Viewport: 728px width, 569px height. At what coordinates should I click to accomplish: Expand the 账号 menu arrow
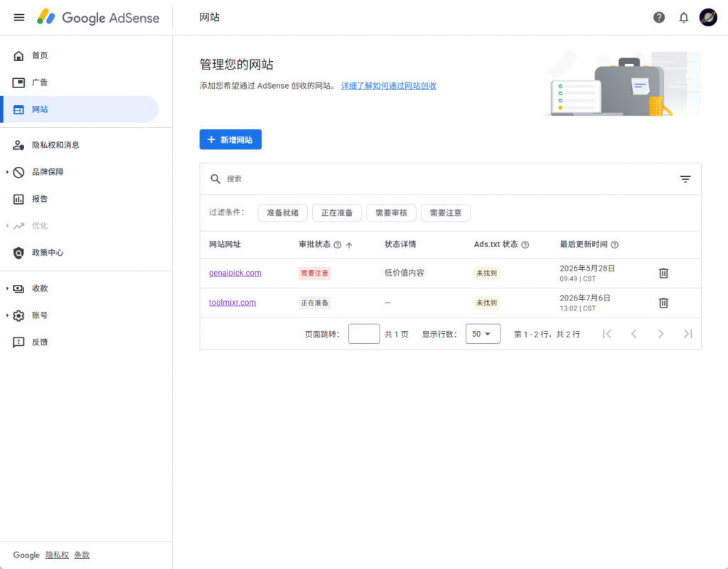[x=7, y=315]
